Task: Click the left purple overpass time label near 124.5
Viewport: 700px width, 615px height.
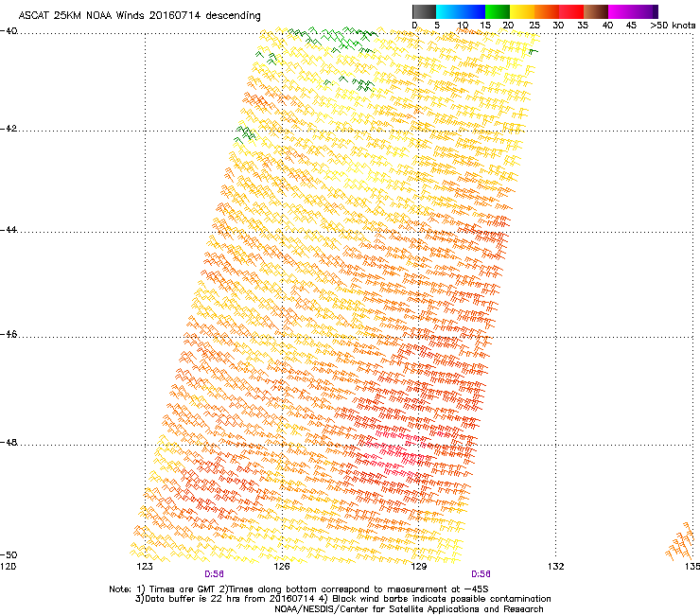Action: (214, 574)
